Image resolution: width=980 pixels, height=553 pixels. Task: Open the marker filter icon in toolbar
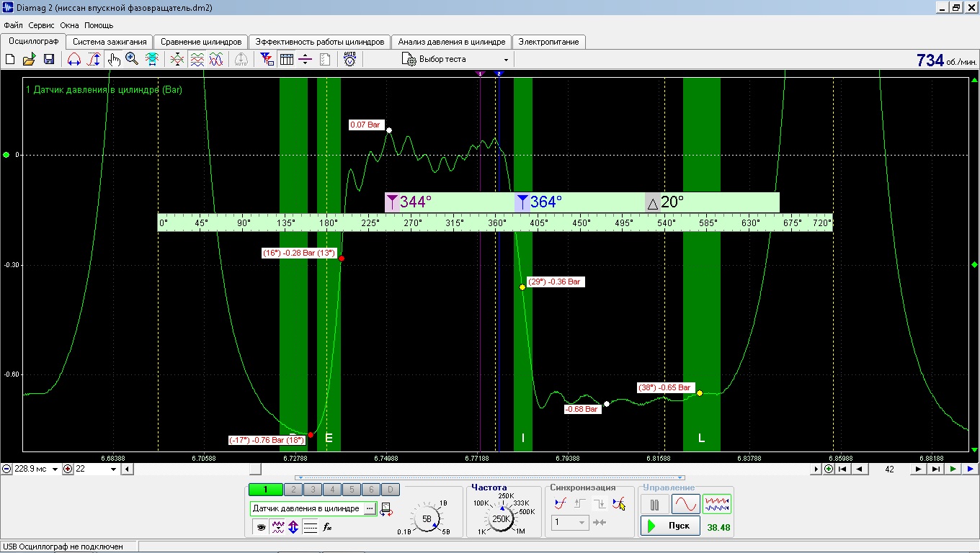tap(267, 60)
